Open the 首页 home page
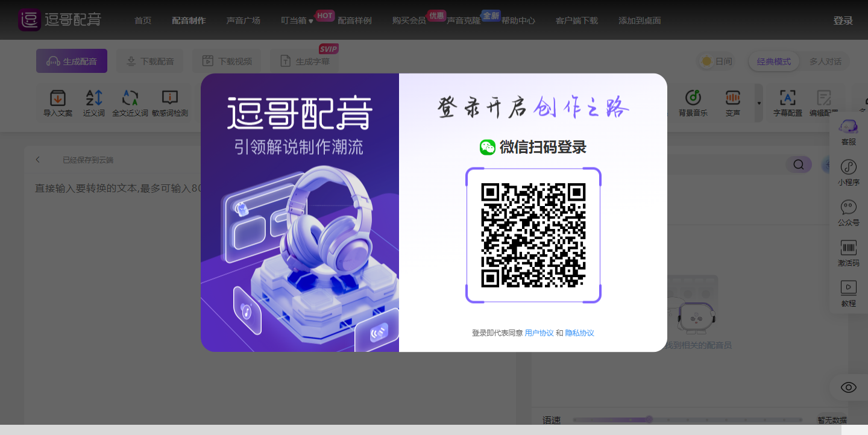Screen dimensions: 868x435 [143, 20]
